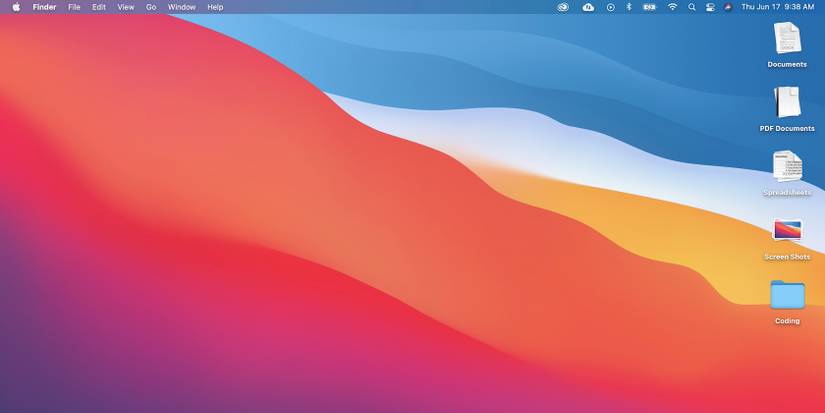Image resolution: width=825 pixels, height=413 pixels.
Task: Select the PDF Documents stack icon
Action: 787,102
